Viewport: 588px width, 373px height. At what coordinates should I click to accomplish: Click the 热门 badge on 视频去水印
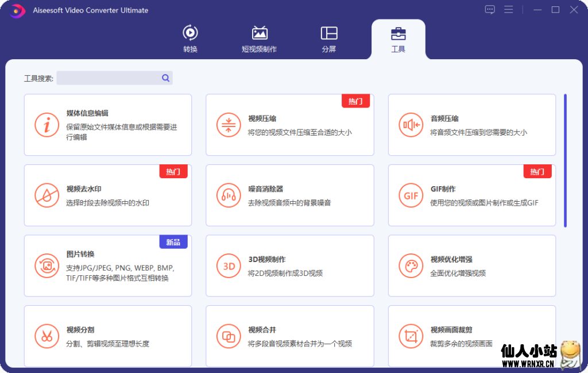(x=173, y=171)
